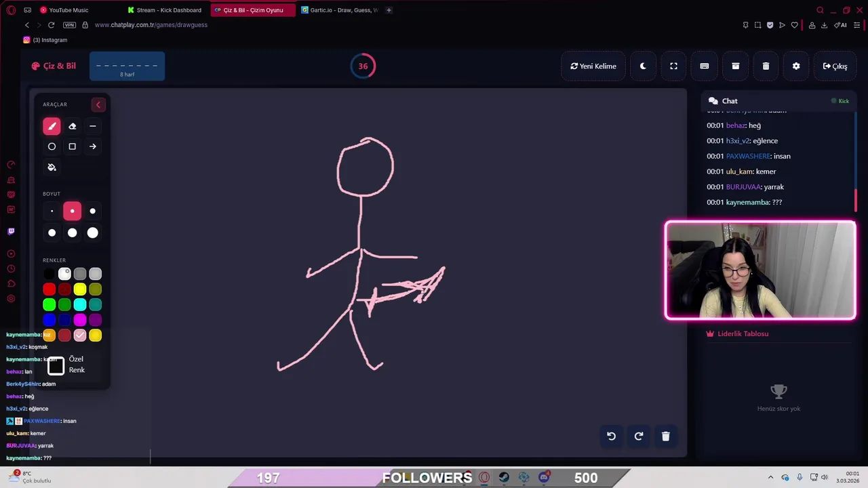
Task: Choose the largest brush size
Action: tap(93, 232)
